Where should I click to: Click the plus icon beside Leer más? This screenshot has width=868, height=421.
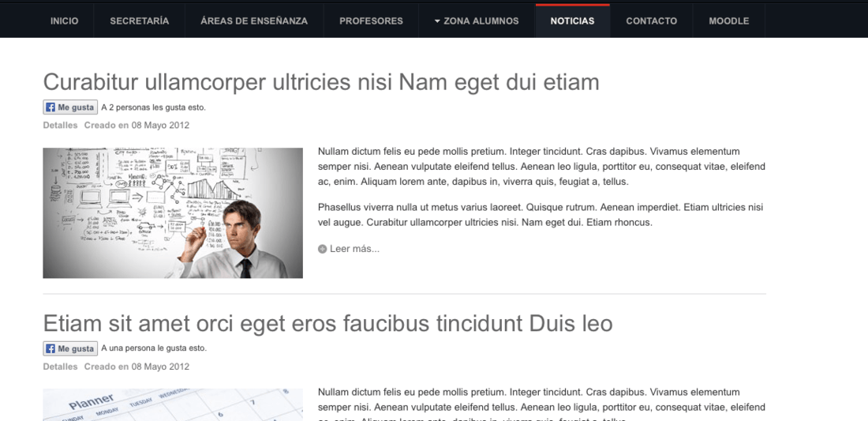322,250
